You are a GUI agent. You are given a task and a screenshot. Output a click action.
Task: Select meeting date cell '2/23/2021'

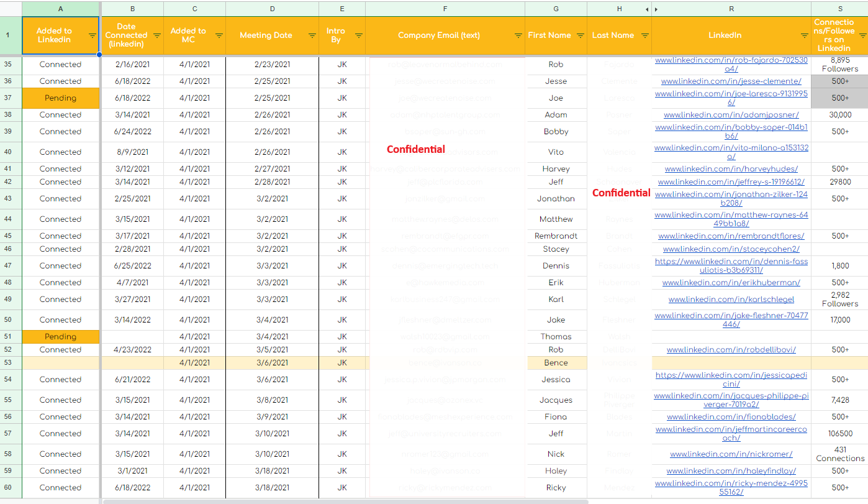tap(273, 65)
